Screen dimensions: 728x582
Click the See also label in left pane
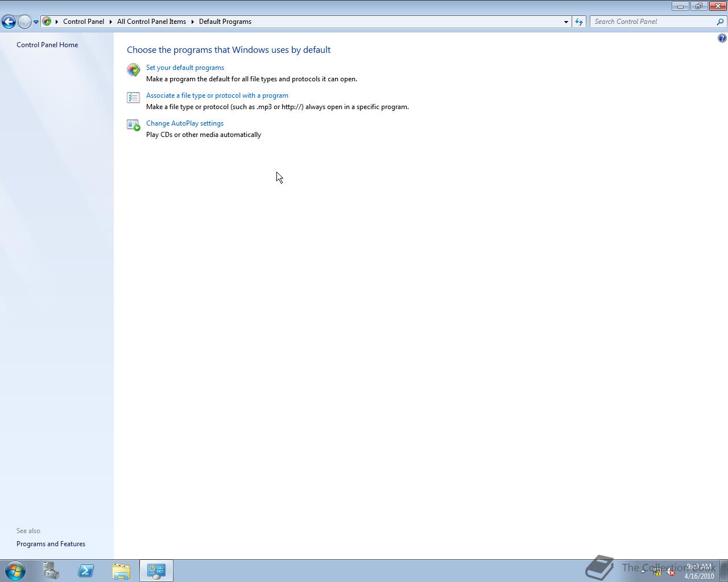(x=28, y=531)
